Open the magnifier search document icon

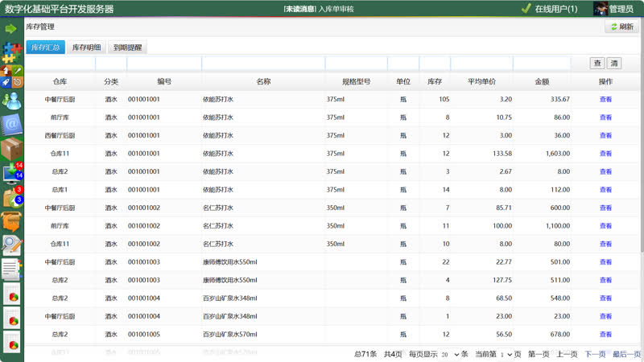[11, 245]
